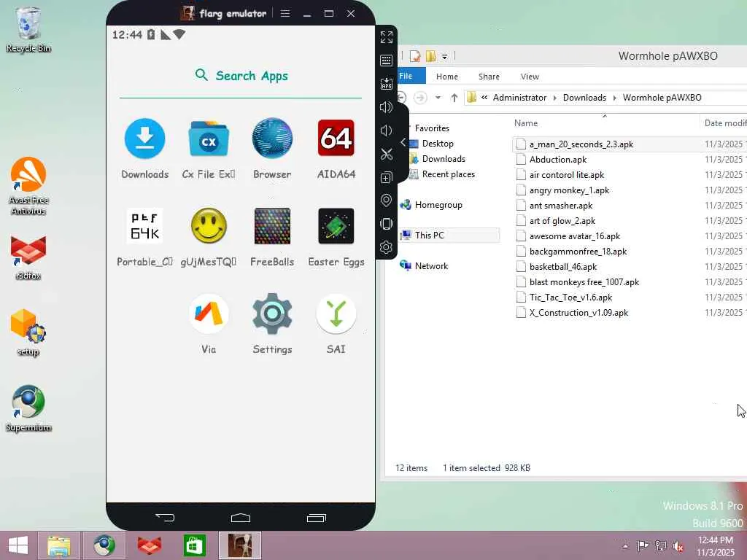Launch Cx File Explorer app

(209, 139)
